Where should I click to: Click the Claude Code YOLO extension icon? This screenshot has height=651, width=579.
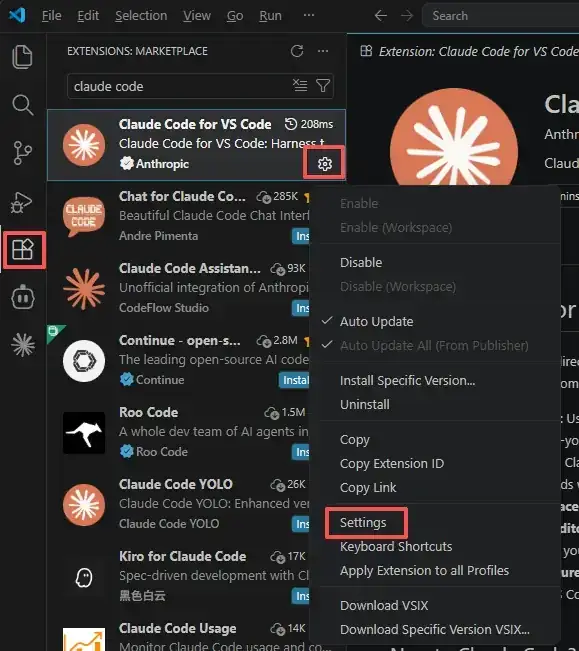pyautogui.click(x=84, y=505)
